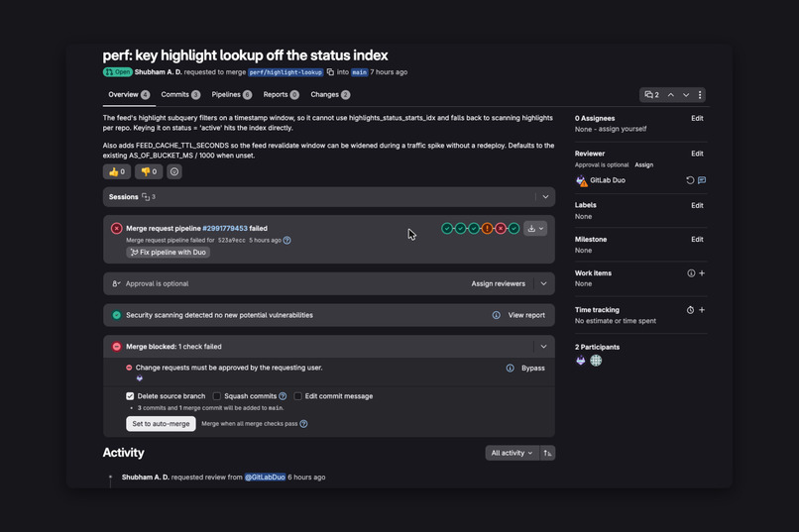Add a work item plus icon
The image size is (799, 532).
(702, 273)
